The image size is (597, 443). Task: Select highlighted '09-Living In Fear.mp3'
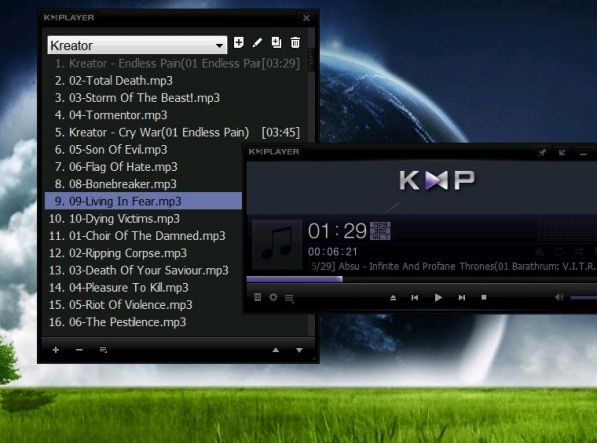[x=144, y=201]
